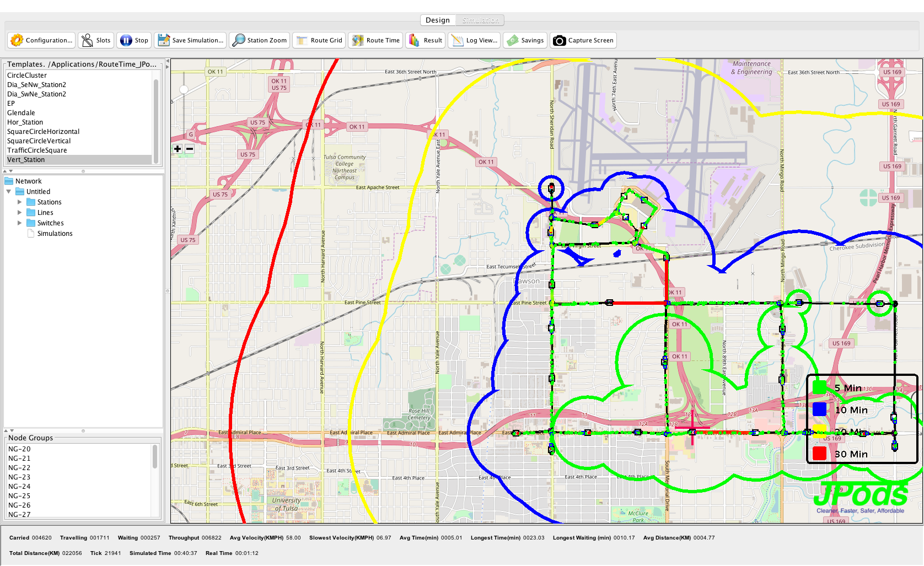The height and width of the screenshot is (566, 924).
Task: Open the Log View window
Action: point(457,40)
